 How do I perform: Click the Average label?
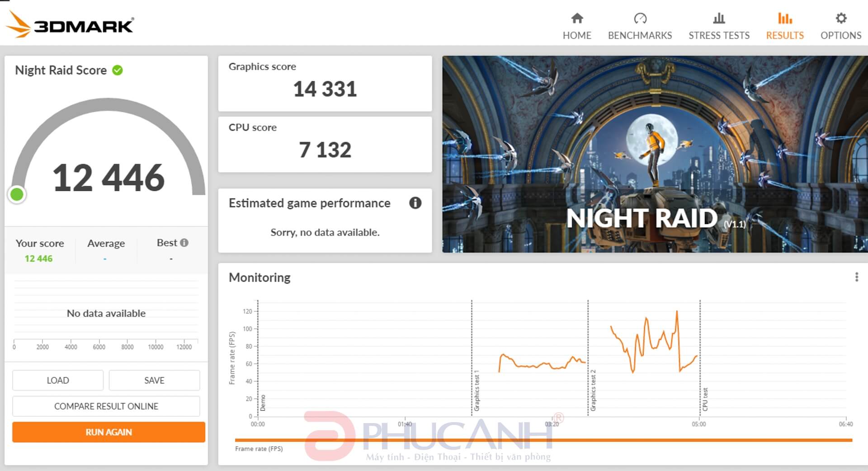point(106,243)
